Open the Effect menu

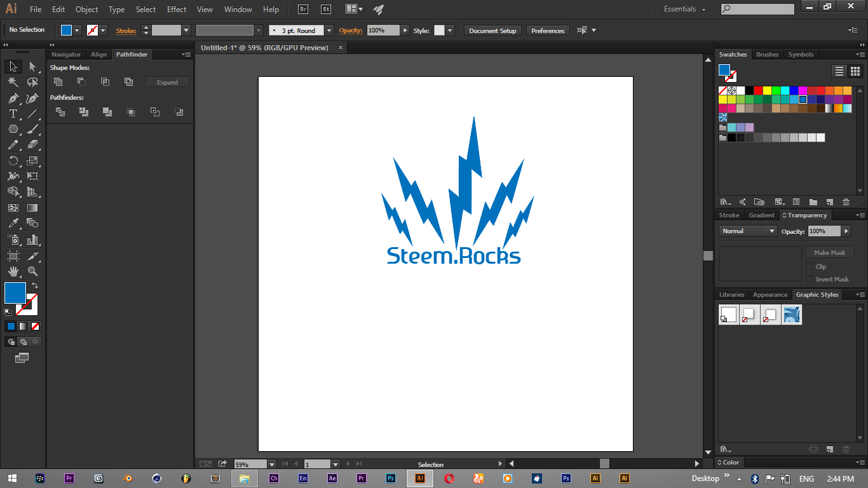pyautogui.click(x=177, y=10)
